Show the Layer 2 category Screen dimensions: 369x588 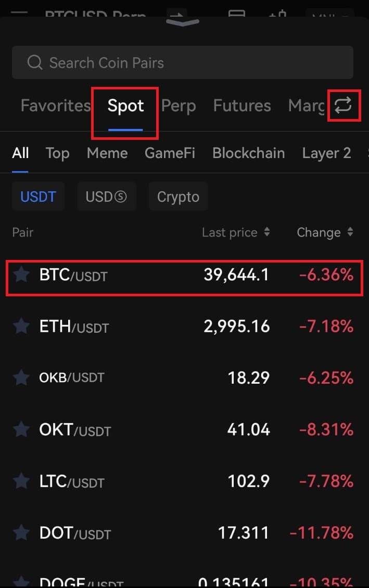tap(326, 153)
